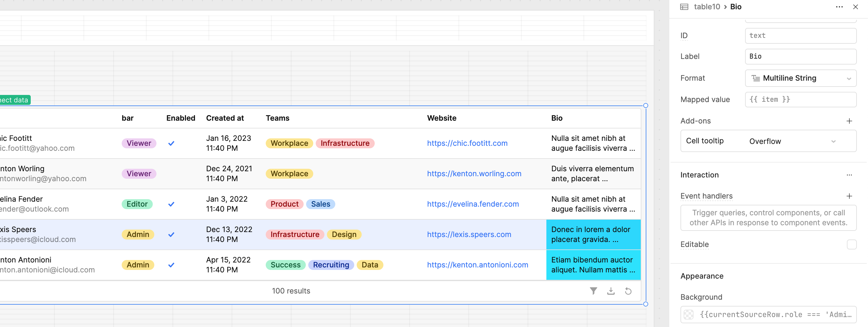The height and width of the screenshot is (327, 868).
Task: Click the download table data icon
Action: pos(611,291)
